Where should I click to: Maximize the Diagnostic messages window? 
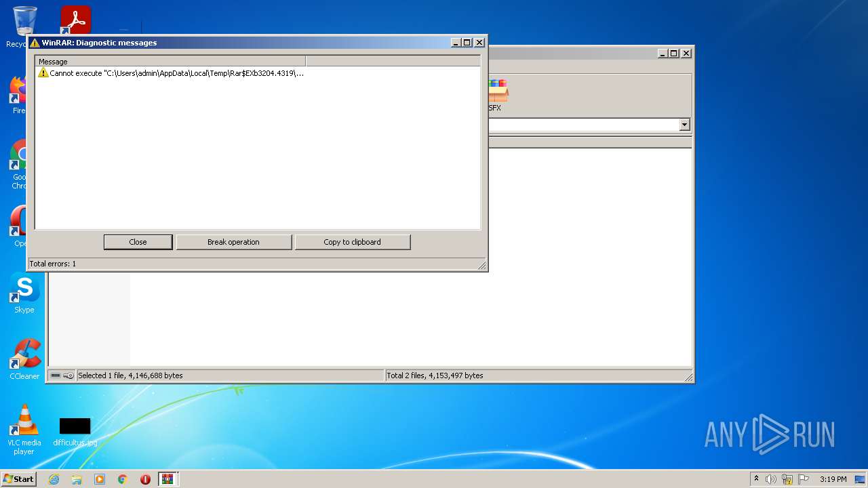(467, 43)
